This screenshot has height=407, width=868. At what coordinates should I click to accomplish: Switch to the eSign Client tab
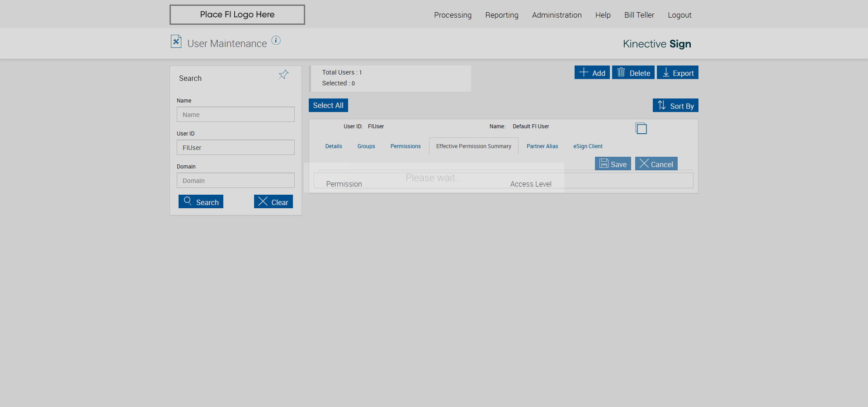pyautogui.click(x=588, y=146)
